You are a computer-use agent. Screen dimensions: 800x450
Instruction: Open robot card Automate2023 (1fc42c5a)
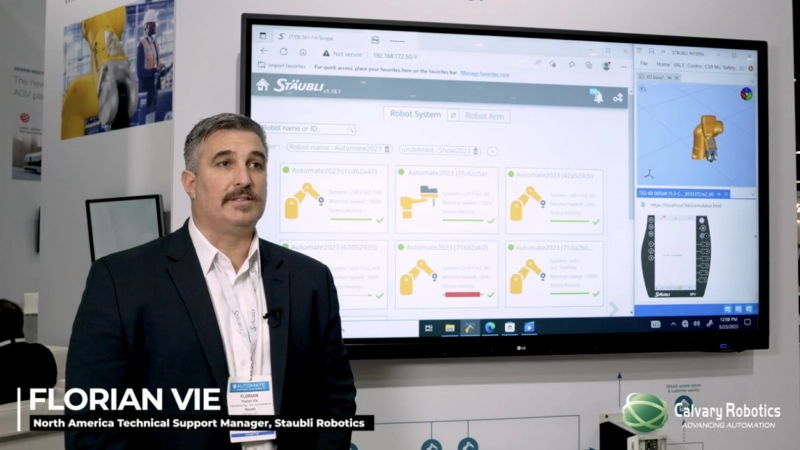tap(446, 200)
